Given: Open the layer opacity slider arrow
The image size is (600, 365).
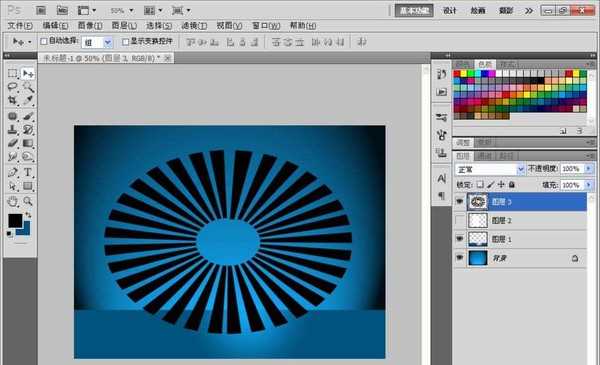Looking at the screenshot, I should [589, 169].
